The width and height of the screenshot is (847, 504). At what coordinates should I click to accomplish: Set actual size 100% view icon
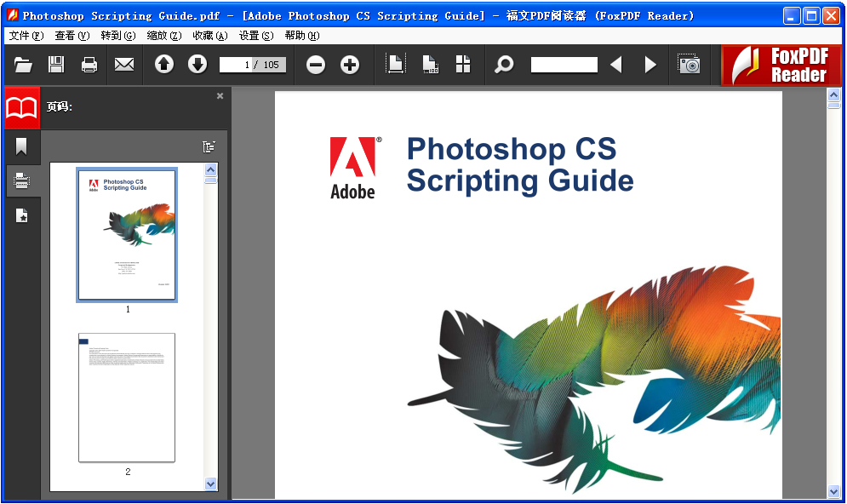[x=430, y=65]
